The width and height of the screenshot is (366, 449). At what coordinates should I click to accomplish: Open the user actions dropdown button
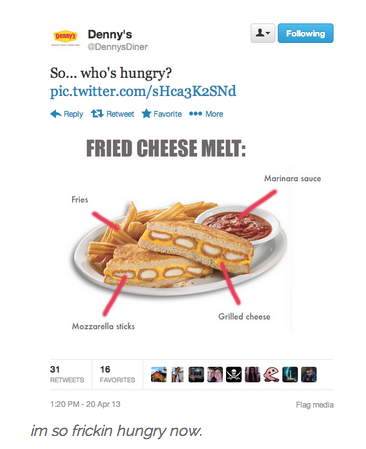pos(263,33)
